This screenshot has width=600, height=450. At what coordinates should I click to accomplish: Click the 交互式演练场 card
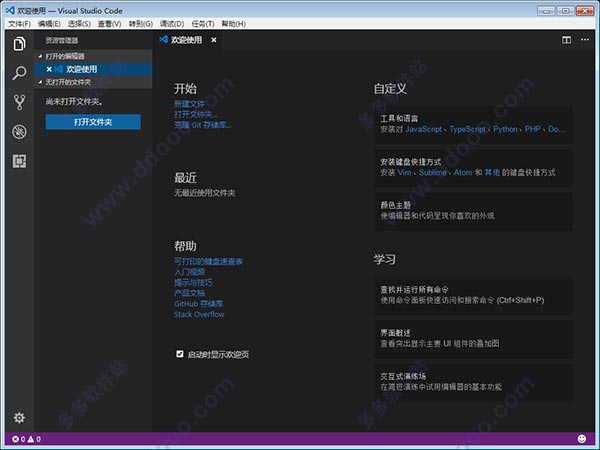point(473,382)
